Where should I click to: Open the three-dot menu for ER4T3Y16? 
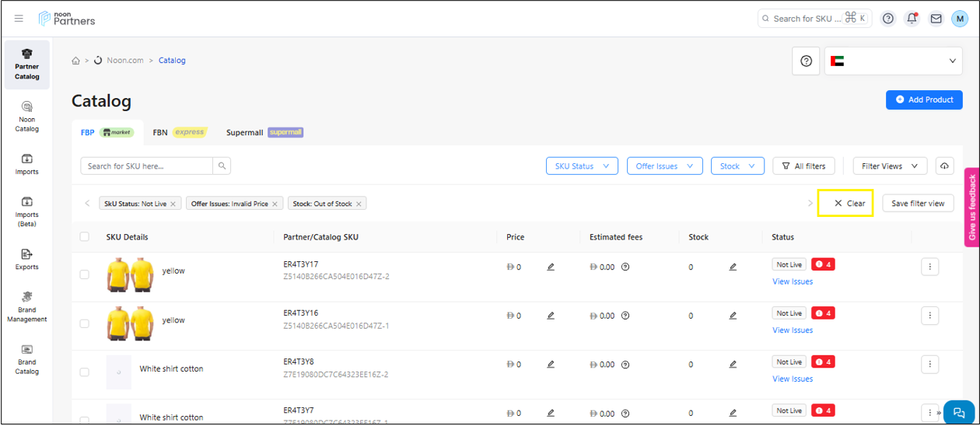[929, 316]
